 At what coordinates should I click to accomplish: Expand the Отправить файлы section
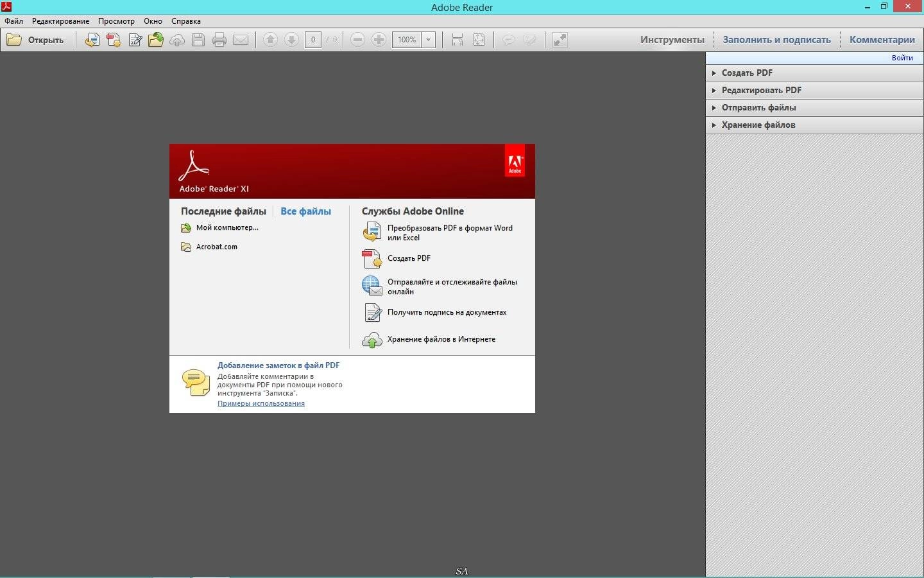pyautogui.click(x=814, y=107)
